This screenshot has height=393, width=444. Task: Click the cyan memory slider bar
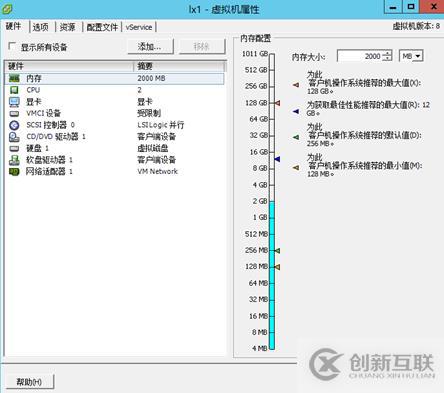(x=272, y=275)
